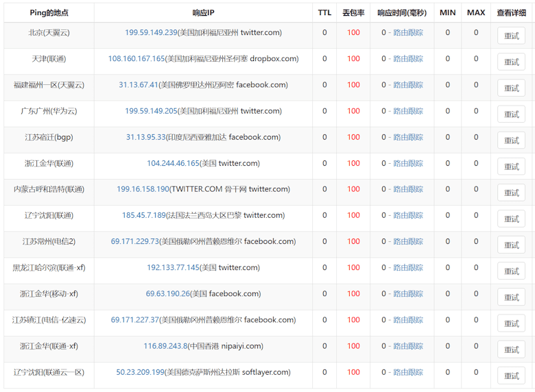Click the 响应IP column header
The image size is (535, 392).
[x=203, y=12]
